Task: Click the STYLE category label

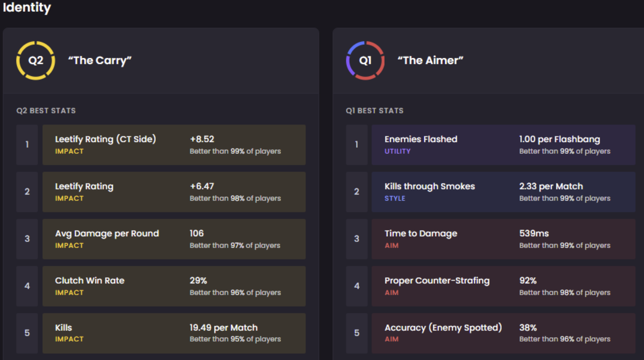Action: point(395,198)
